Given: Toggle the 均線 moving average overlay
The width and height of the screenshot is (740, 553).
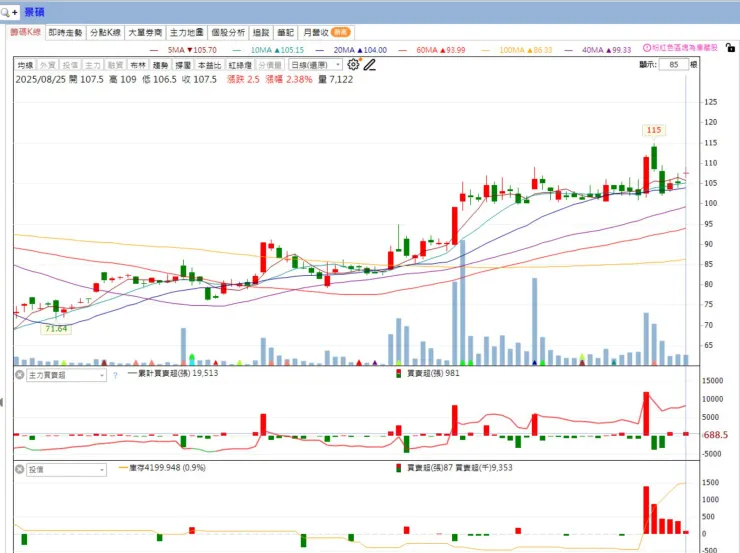Looking at the screenshot, I should click(25, 65).
